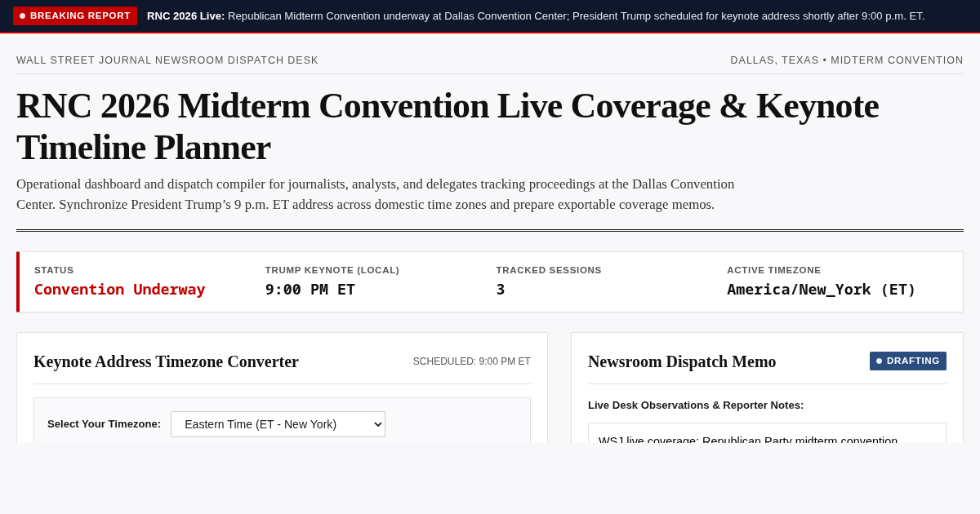Click 'WALL STREET JOURNAL NEWSROOM DISPATCH DESK' text

(167, 60)
